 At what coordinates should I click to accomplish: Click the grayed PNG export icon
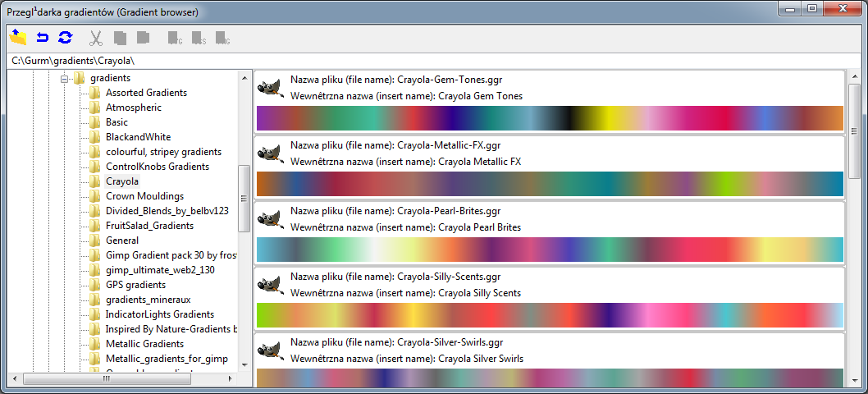click(x=222, y=38)
